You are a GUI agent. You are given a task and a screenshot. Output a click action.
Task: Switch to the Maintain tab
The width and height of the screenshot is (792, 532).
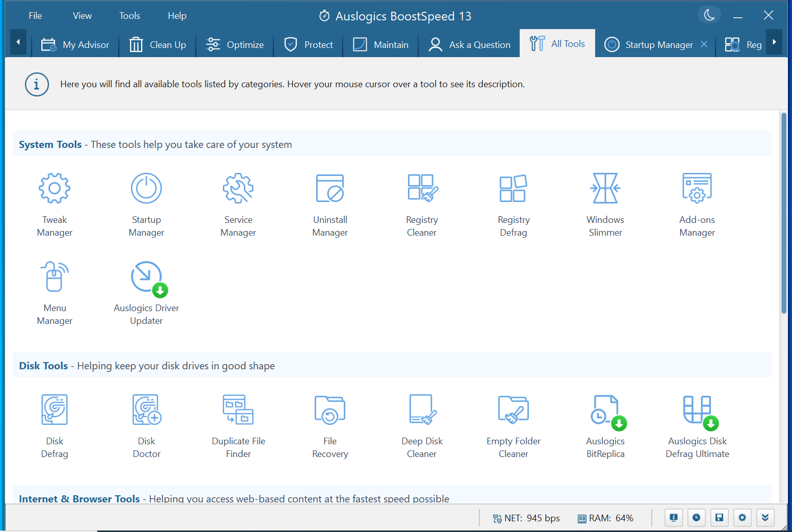(380, 45)
